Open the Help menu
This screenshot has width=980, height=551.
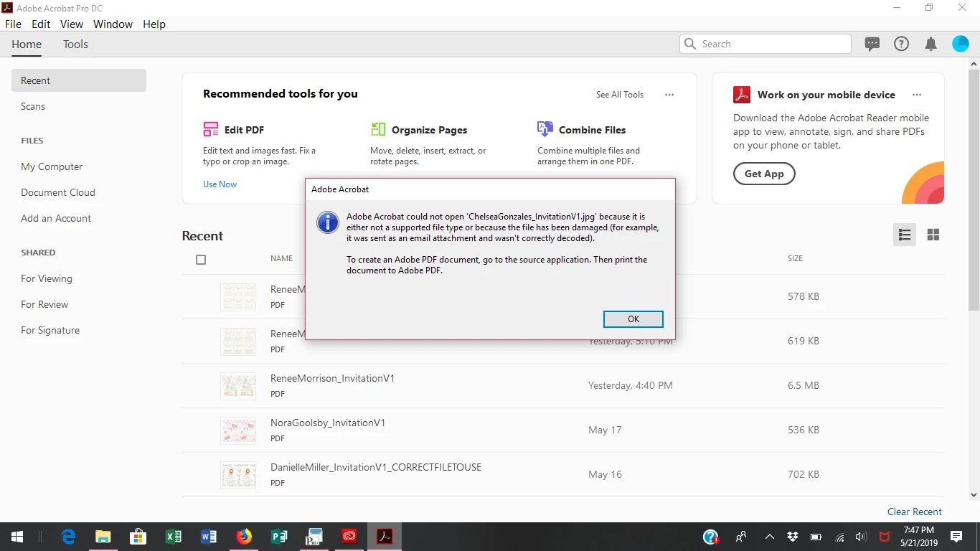(x=154, y=24)
